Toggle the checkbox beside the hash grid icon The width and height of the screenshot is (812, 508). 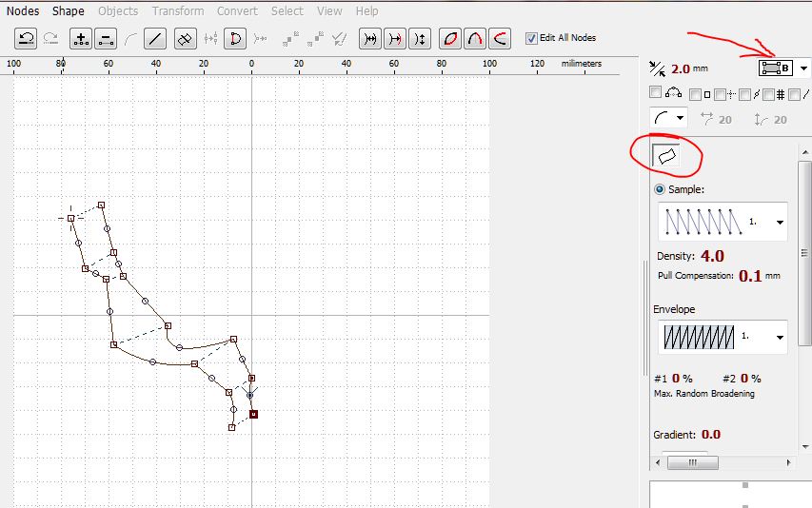click(x=768, y=95)
